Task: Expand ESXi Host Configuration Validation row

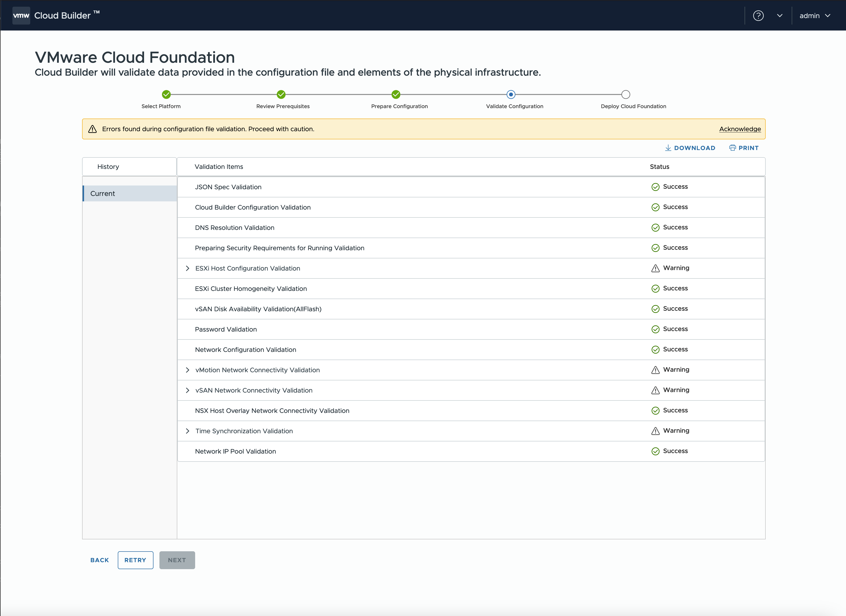Action: (188, 268)
